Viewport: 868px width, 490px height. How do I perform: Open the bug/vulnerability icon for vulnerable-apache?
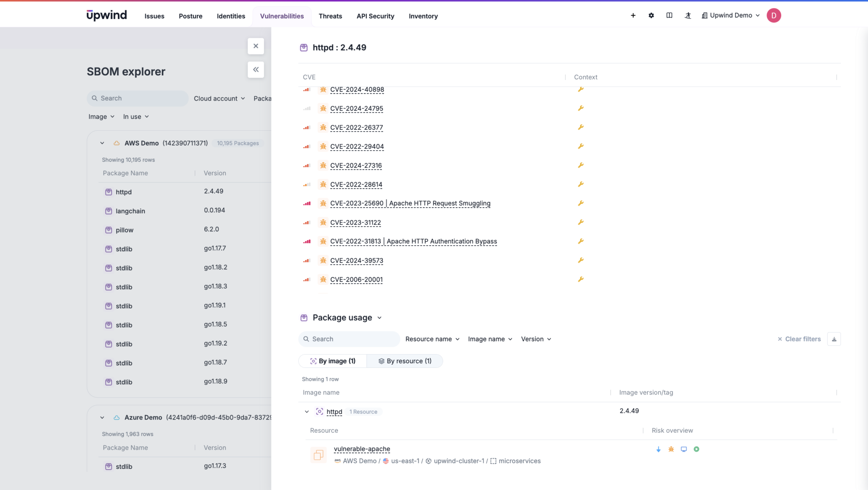coord(671,449)
